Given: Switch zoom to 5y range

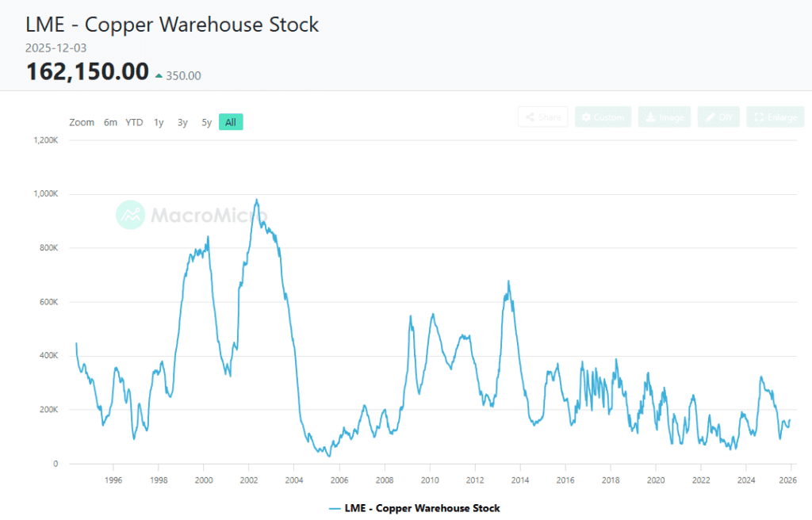Looking at the screenshot, I should click(x=206, y=122).
